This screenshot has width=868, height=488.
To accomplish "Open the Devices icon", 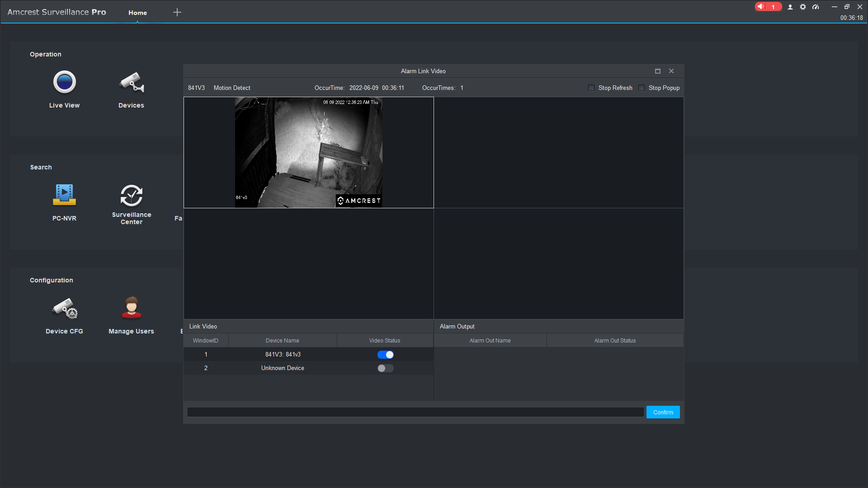I will click(x=131, y=89).
